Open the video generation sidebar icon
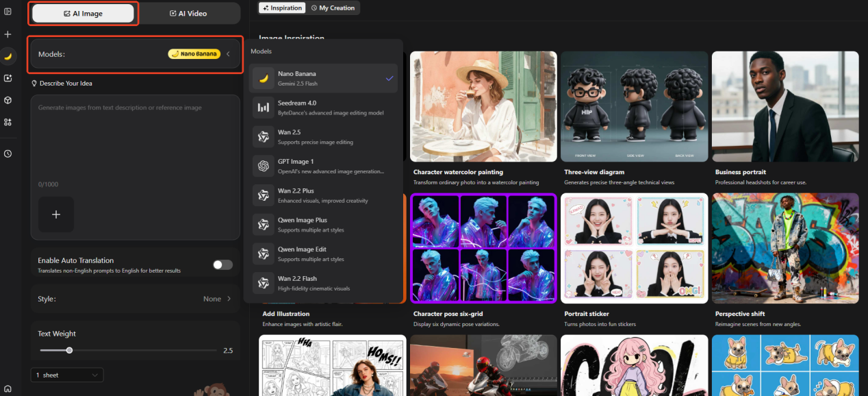 coord(8,78)
